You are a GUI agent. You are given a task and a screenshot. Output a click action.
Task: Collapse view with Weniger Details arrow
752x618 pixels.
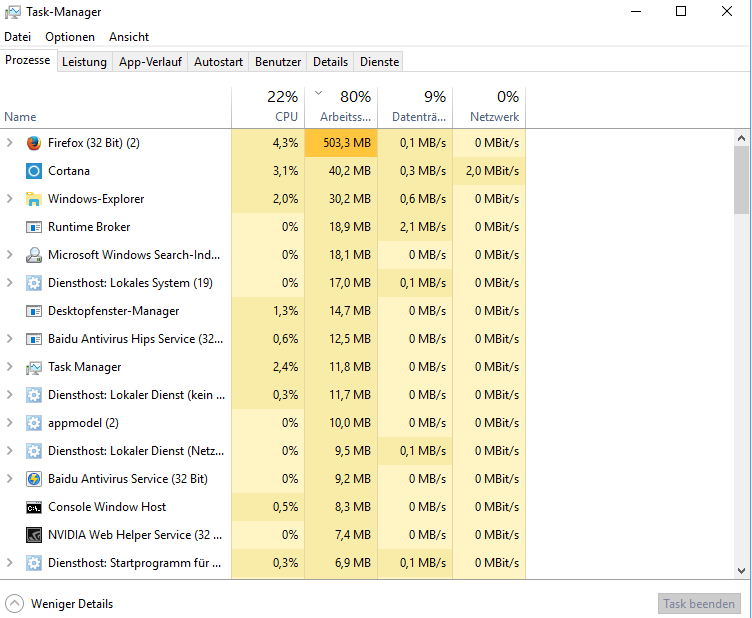pyautogui.click(x=14, y=604)
